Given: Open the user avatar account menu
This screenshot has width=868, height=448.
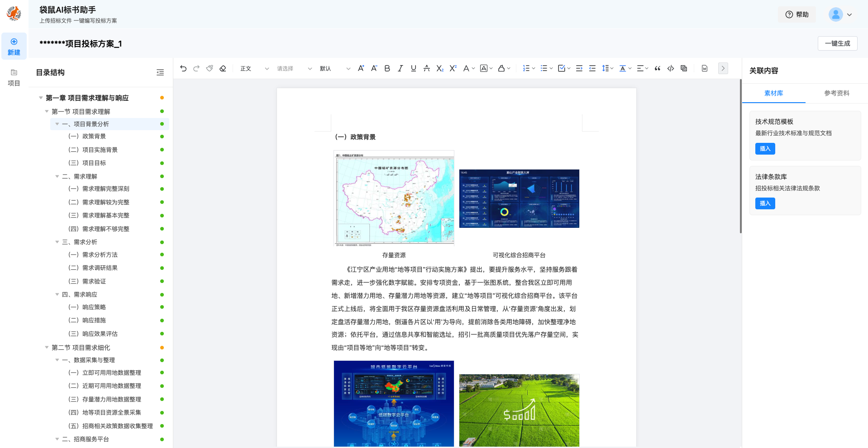Looking at the screenshot, I should 835,14.
